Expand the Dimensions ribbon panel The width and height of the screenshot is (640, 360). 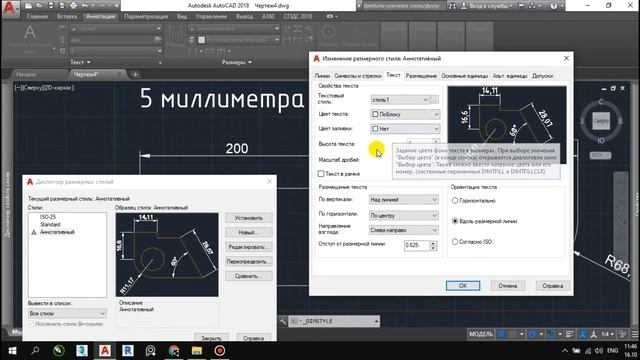(237, 62)
